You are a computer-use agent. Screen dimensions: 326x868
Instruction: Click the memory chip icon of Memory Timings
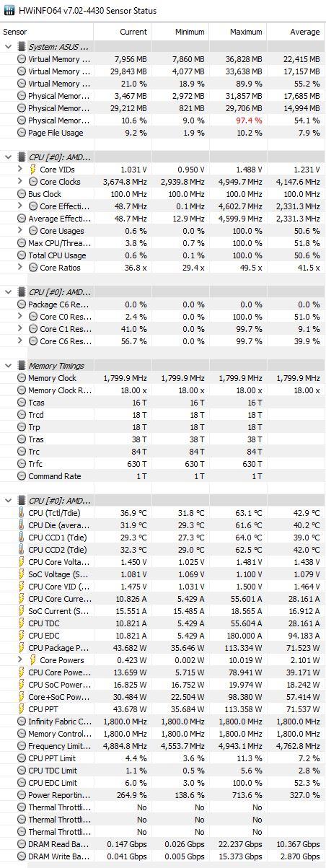[21, 366]
